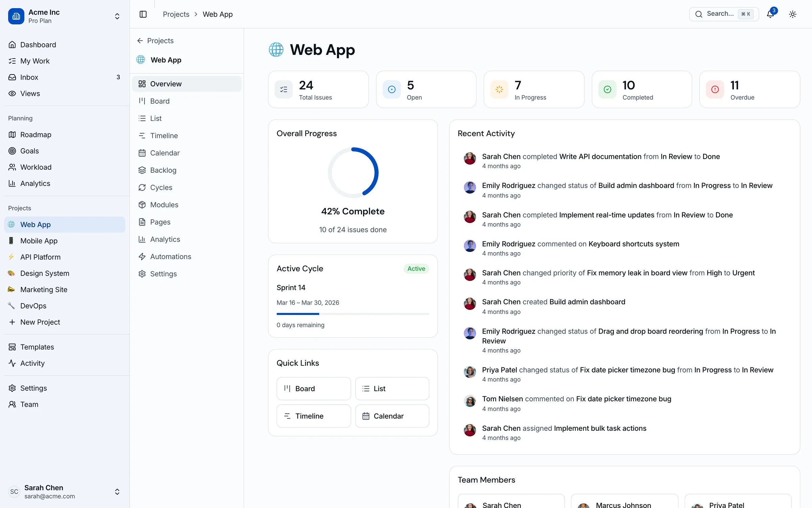Switch theme with the sun icon
This screenshot has width=812, height=508.
[x=793, y=14]
